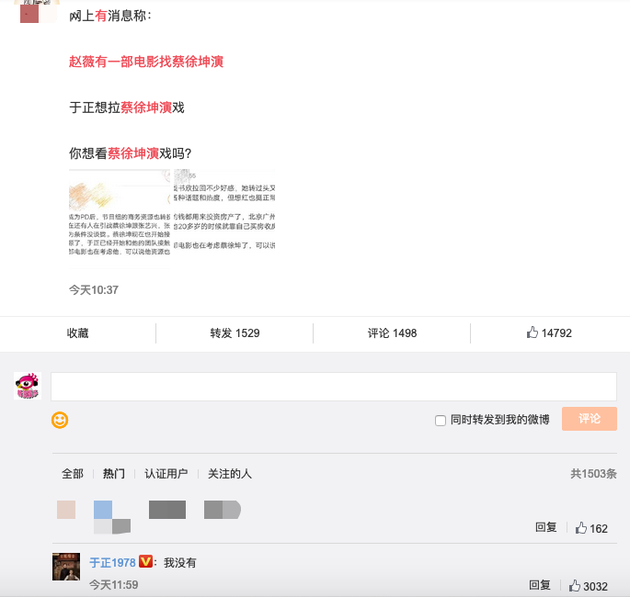The image size is (630, 597).
Task: Click 收藏 to bookmark the post
Action: 78,333
